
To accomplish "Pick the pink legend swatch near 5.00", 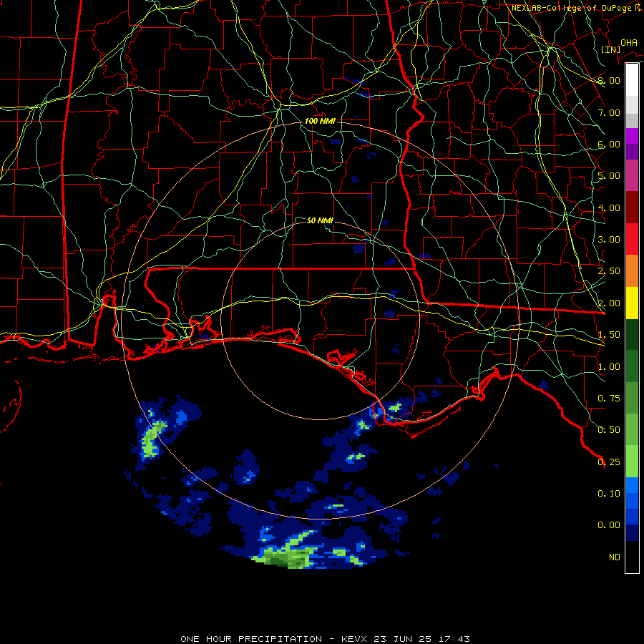I will tap(632, 175).
